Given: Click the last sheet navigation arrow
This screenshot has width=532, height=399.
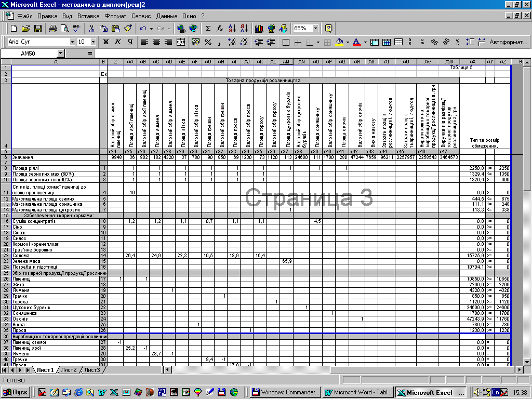Looking at the screenshot, I should point(28,370).
